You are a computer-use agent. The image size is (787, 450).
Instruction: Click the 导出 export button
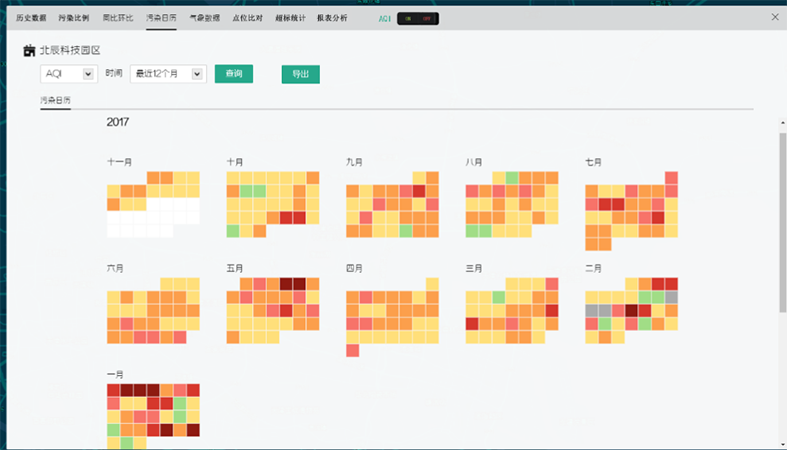pos(300,74)
